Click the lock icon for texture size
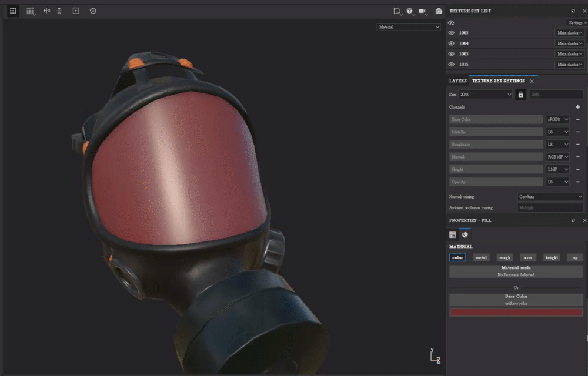Screen dimensions: 588x376 tap(520, 95)
